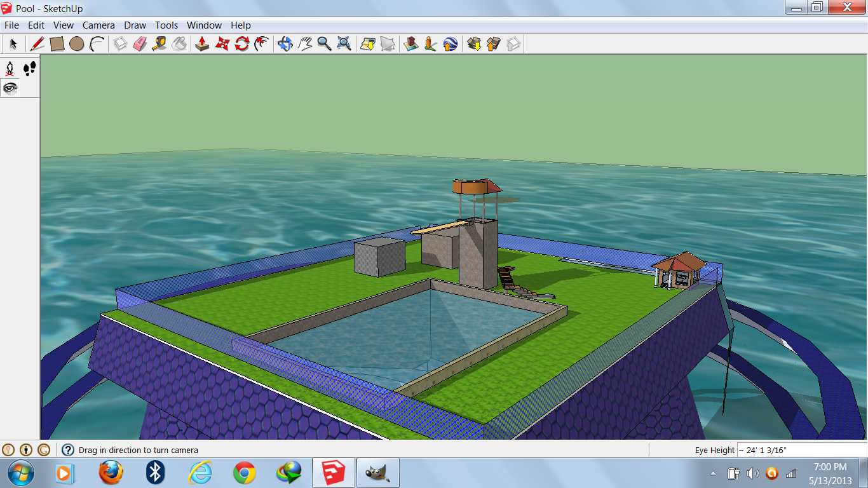Select the Look Around eye tool
Image resolution: width=868 pixels, height=488 pixels.
point(10,88)
